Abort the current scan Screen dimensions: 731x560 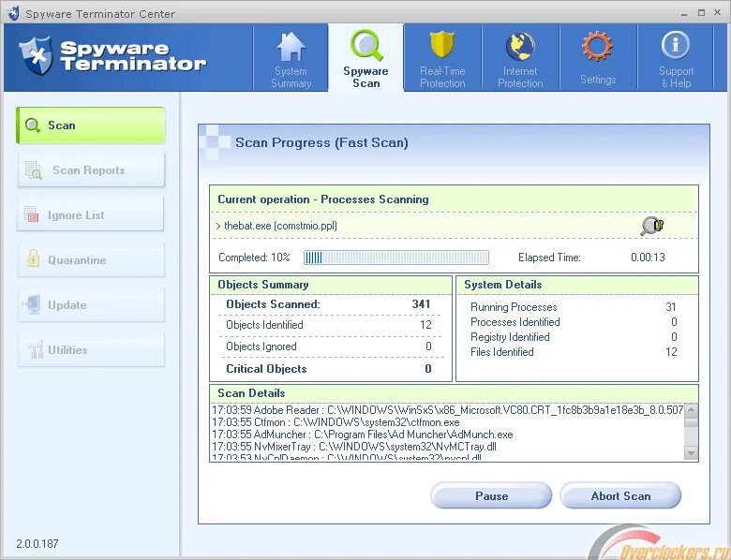[x=620, y=495]
